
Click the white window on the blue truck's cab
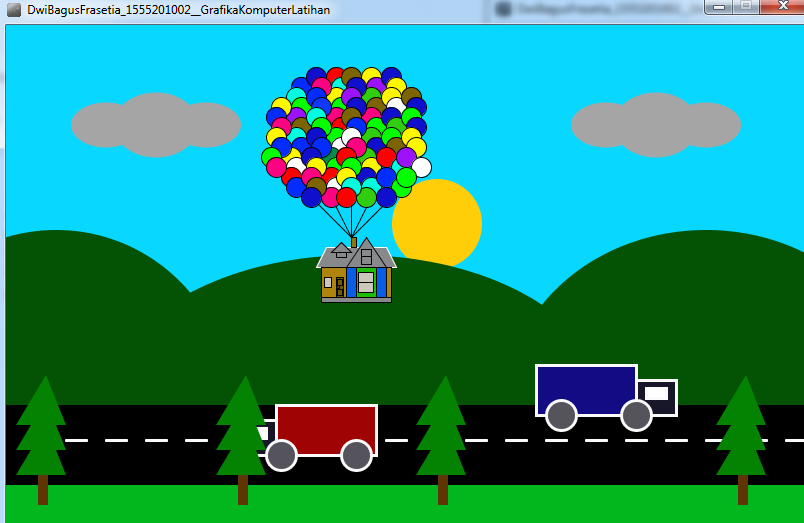click(x=656, y=393)
